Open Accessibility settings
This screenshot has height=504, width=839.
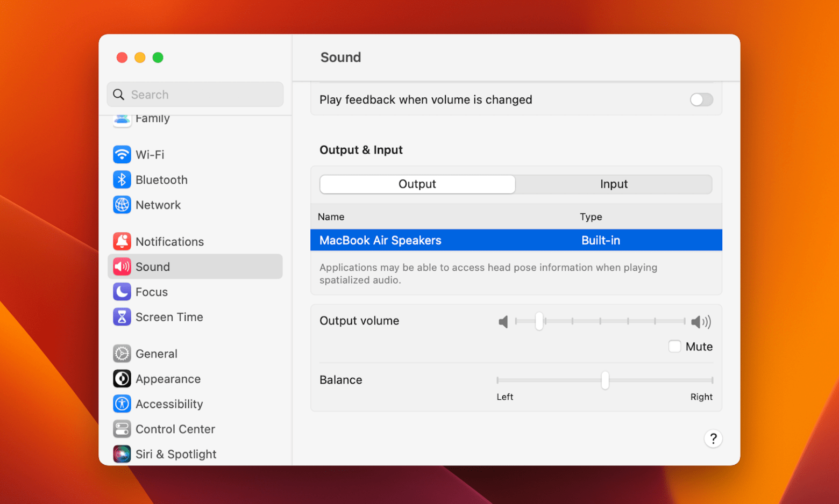coord(169,404)
